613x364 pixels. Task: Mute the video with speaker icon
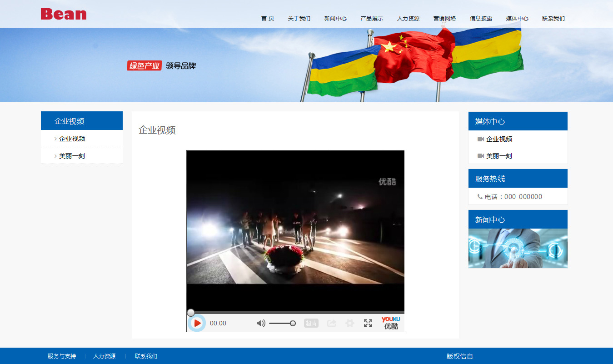[261, 323]
